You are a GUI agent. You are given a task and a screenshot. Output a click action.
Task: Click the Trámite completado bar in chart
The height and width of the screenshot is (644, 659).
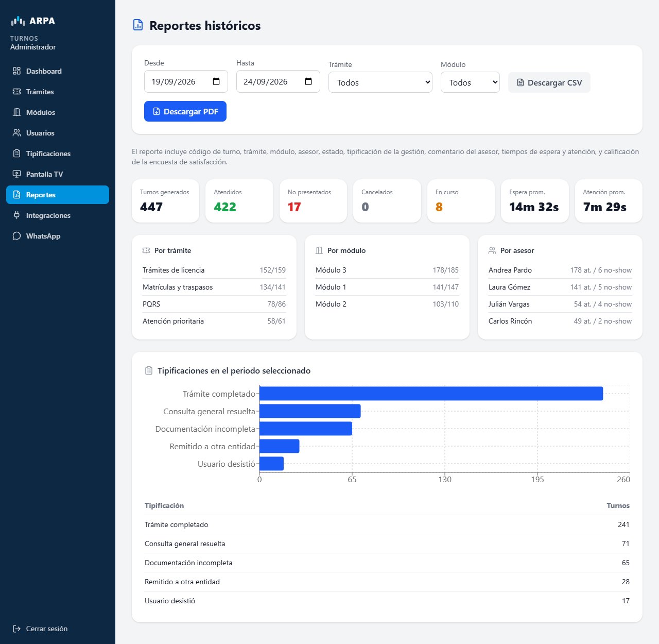[x=431, y=394]
